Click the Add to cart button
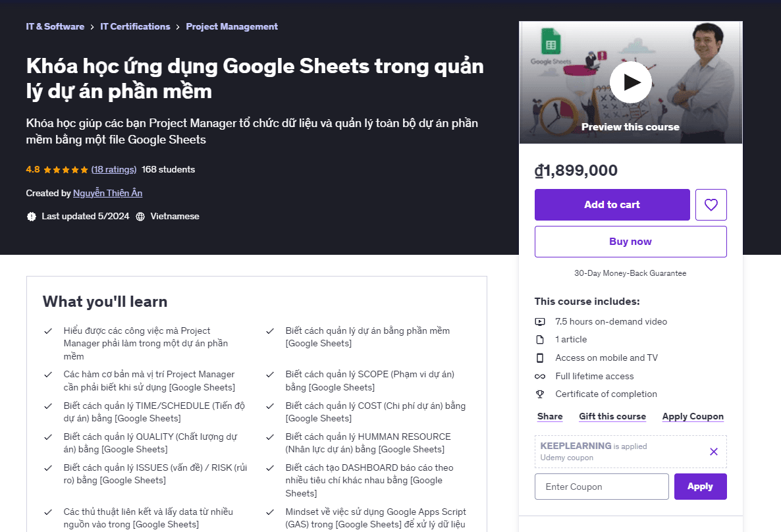This screenshot has height=532, width=781. [612, 205]
